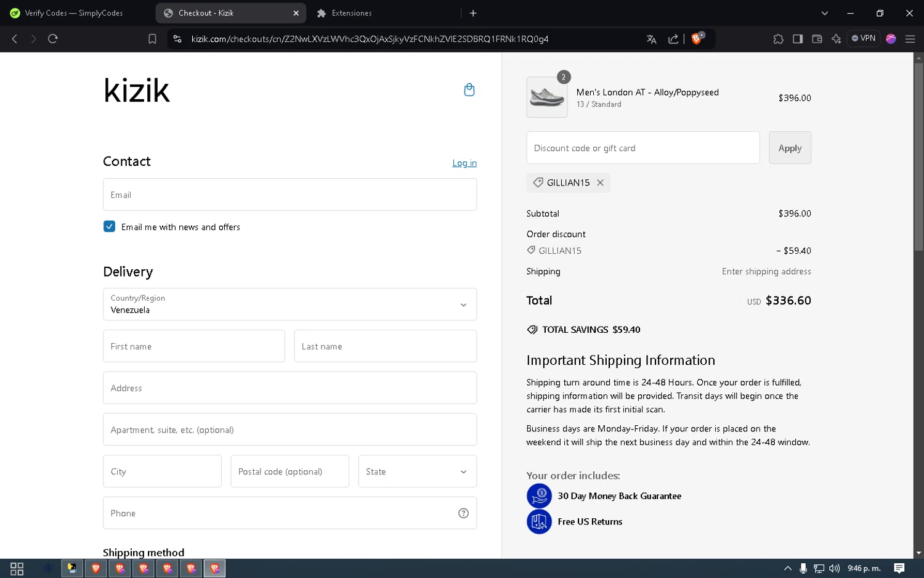Open the shopping bag cart icon
The width and height of the screenshot is (924, 578).
(469, 90)
